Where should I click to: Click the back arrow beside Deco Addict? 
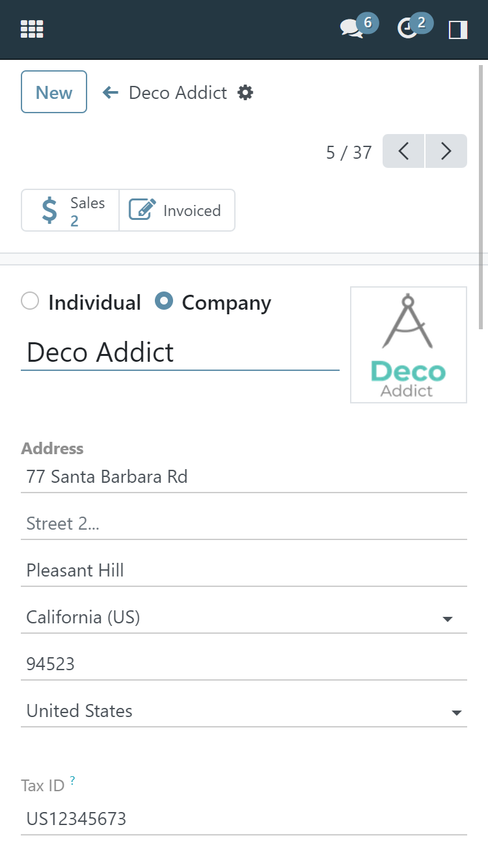point(110,92)
